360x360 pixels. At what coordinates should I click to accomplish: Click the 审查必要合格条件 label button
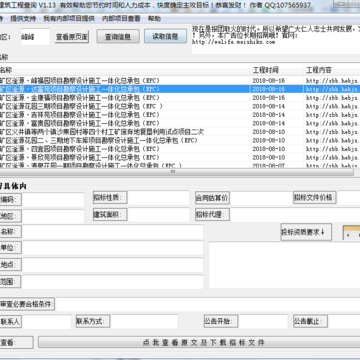point(27,304)
